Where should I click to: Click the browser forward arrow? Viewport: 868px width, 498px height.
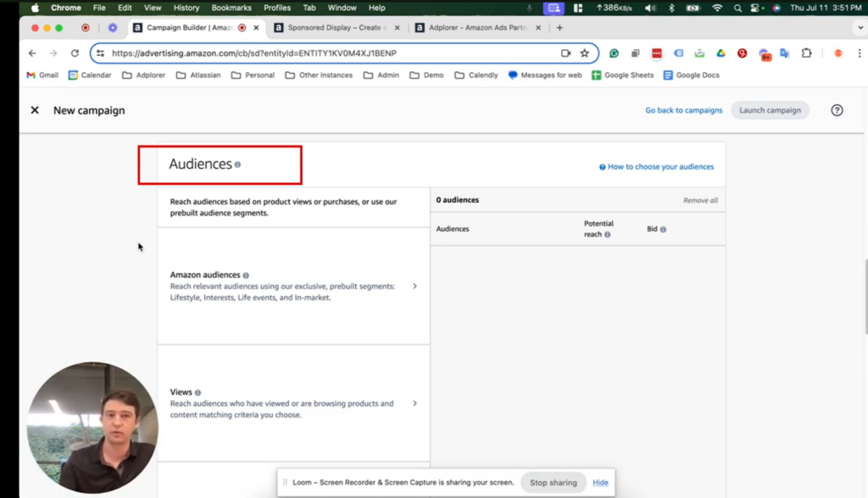point(53,53)
